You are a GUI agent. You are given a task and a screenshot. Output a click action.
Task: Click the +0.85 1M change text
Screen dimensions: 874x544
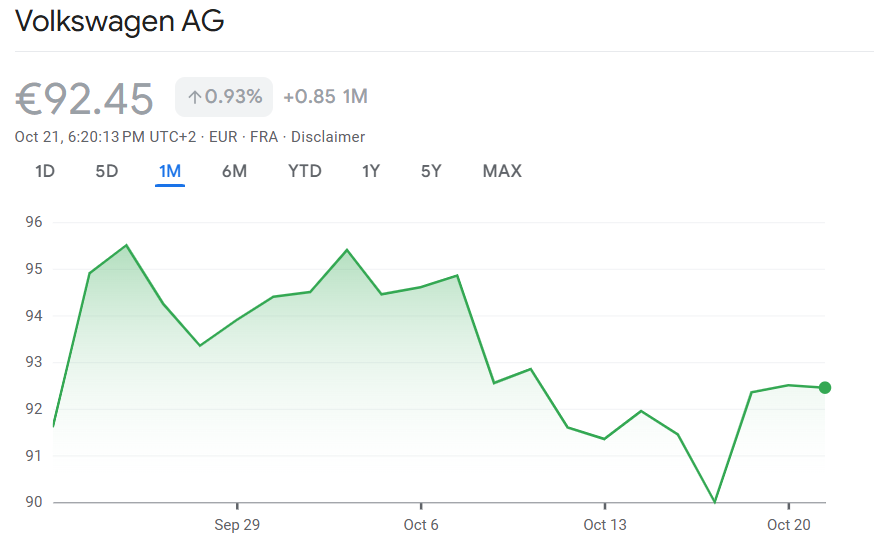[326, 97]
